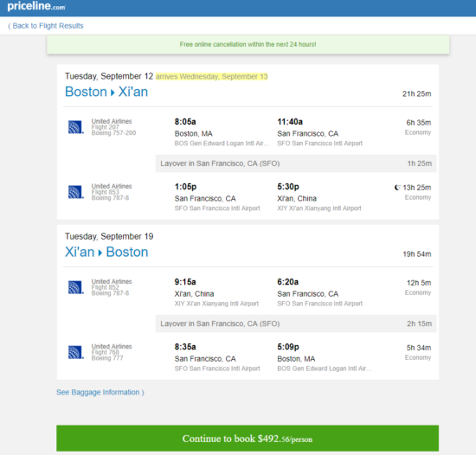The width and height of the screenshot is (476, 455).
Task: Click the arrow between Boston and Xi'an heading
Action: point(113,93)
